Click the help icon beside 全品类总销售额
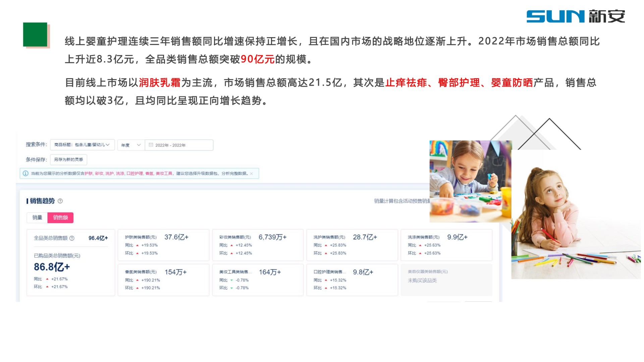 (x=72, y=238)
